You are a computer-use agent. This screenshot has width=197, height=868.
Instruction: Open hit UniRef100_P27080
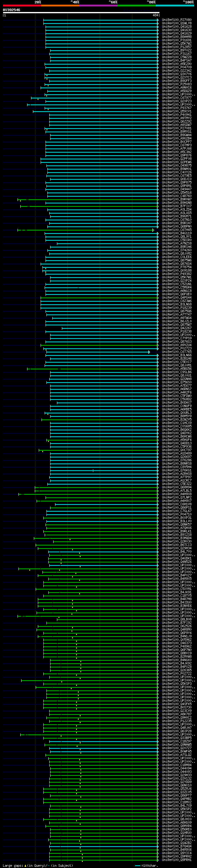point(176,20)
